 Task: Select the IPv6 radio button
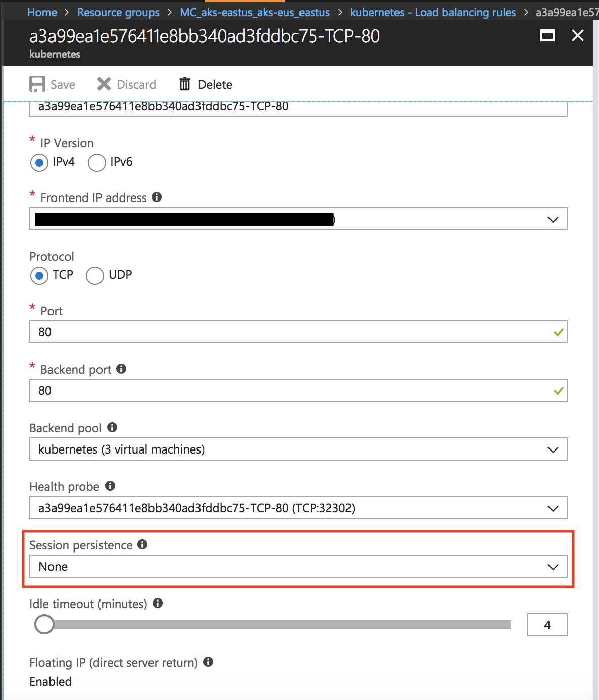coord(96,163)
